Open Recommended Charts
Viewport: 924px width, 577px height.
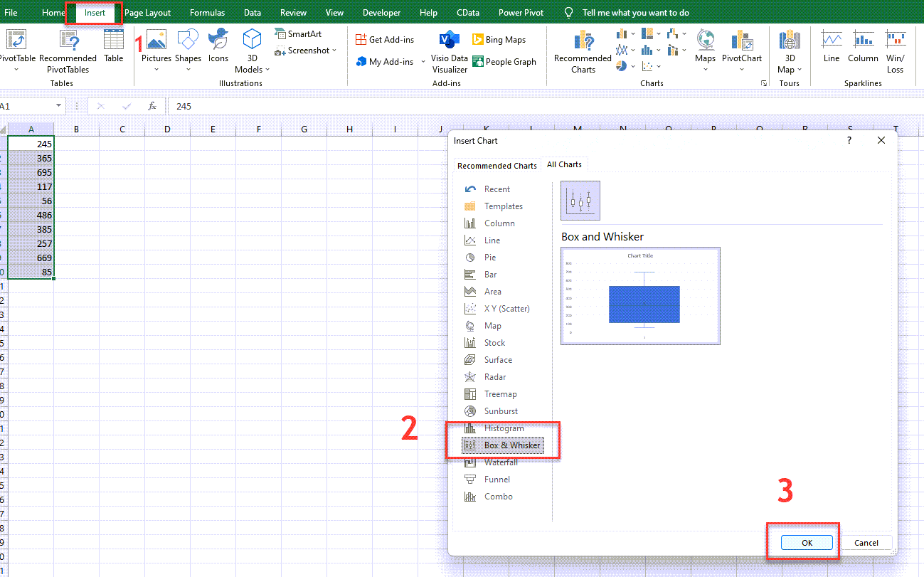click(x=582, y=51)
